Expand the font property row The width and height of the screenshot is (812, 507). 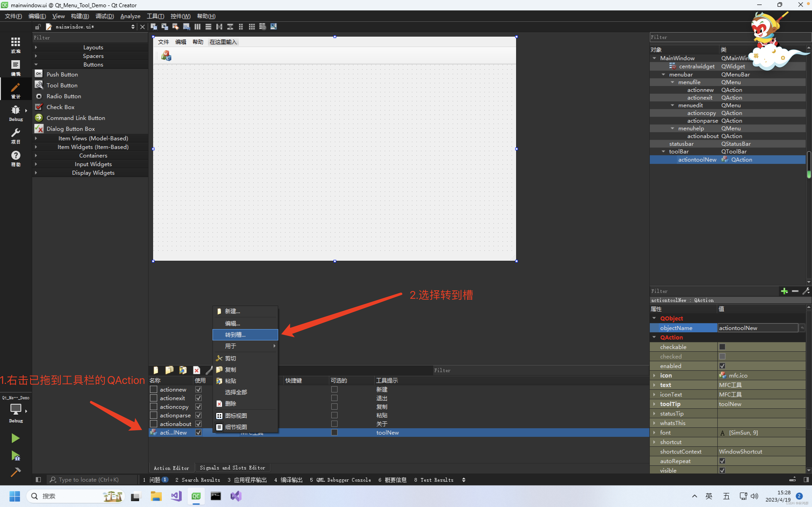click(x=654, y=433)
